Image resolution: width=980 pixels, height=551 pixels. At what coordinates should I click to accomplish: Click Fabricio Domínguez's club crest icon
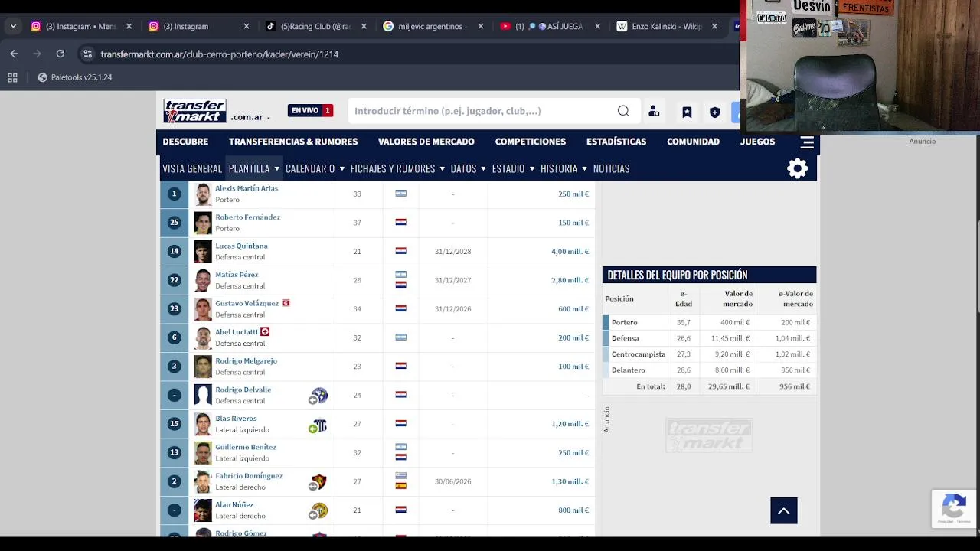coord(318,482)
